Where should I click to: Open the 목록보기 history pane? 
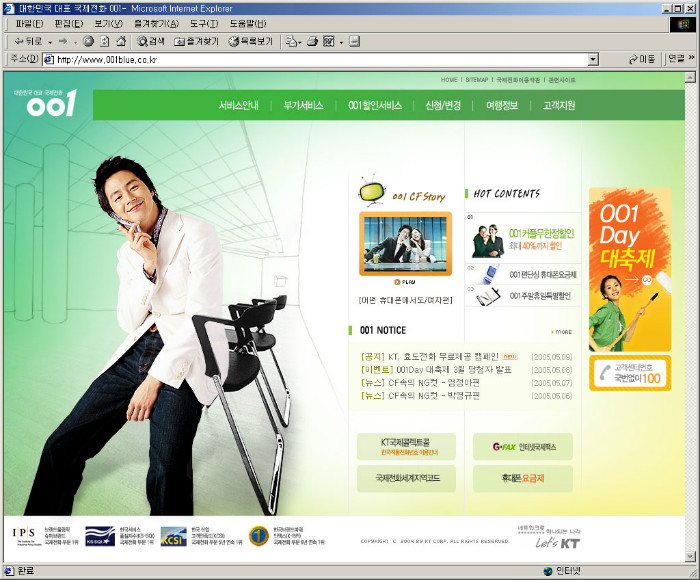coord(250,42)
